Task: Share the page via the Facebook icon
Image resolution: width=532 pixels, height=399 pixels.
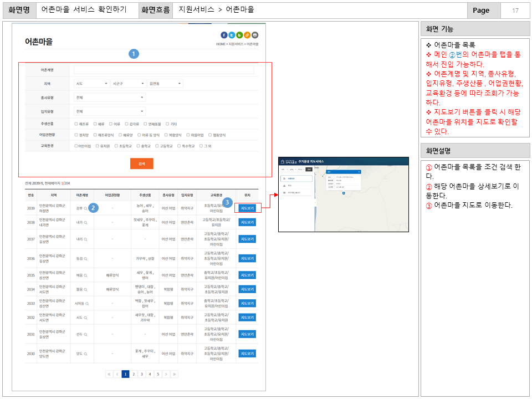Action: (224, 35)
